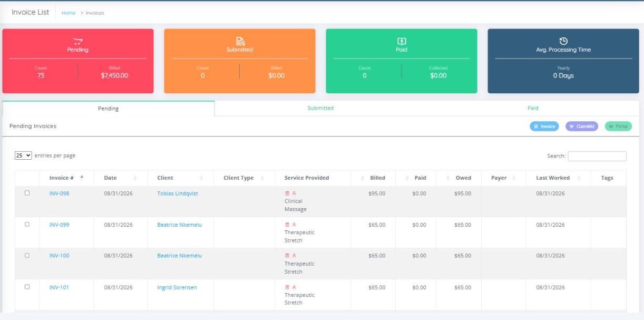Click Clinical Massage service text
The image size is (644, 320).
(x=296, y=205)
